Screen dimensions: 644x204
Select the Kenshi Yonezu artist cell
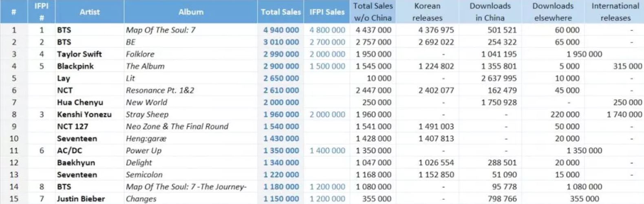point(84,114)
